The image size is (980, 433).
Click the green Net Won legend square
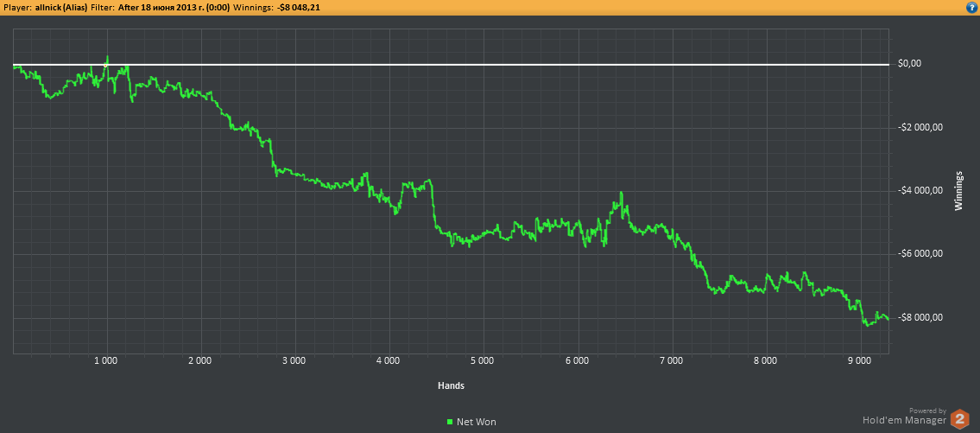pos(450,422)
